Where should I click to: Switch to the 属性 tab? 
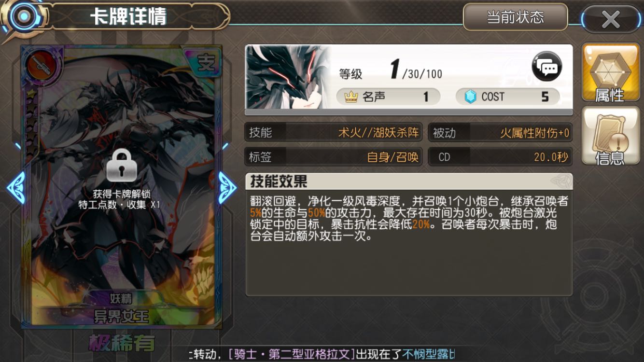[x=610, y=73]
